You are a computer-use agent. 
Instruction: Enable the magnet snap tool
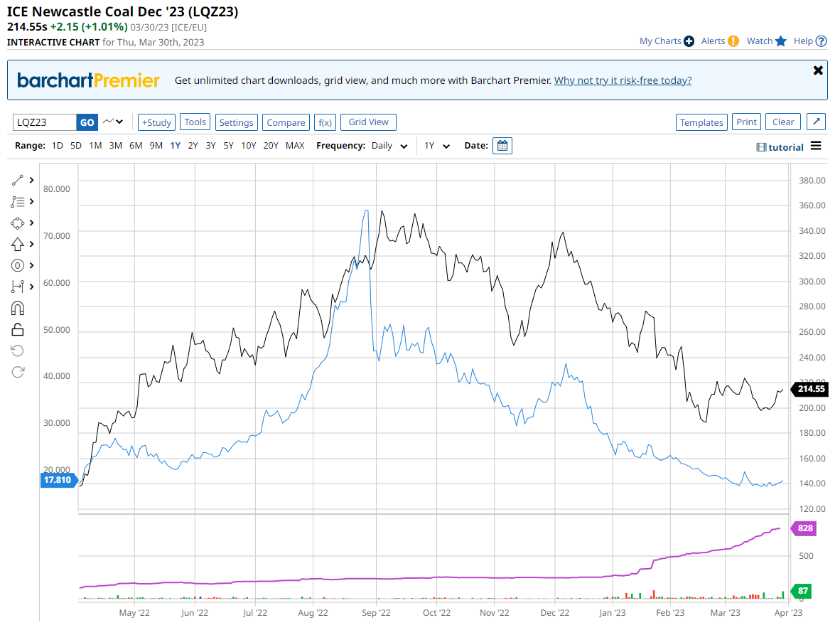point(18,308)
